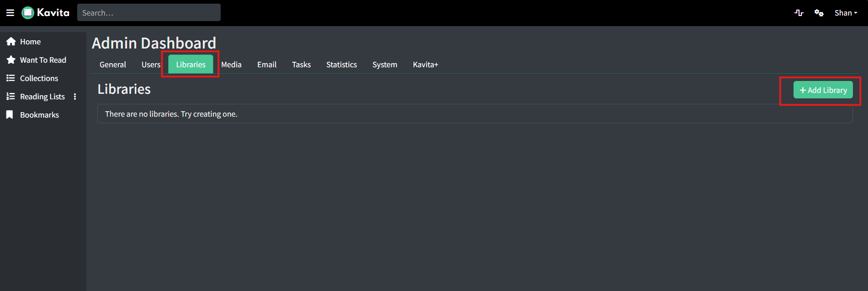This screenshot has width=868, height=291.
Task: Switch to the General tab
Action: 113,65
